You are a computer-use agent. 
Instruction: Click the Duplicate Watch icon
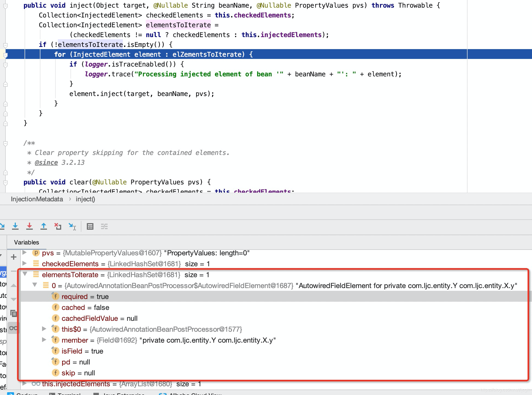(14, 313)
